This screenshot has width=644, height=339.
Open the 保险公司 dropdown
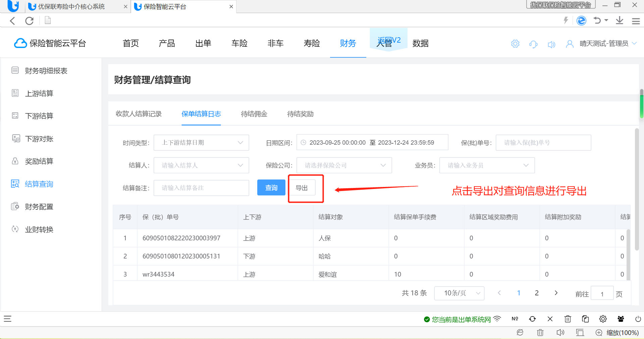click(344, 165)
